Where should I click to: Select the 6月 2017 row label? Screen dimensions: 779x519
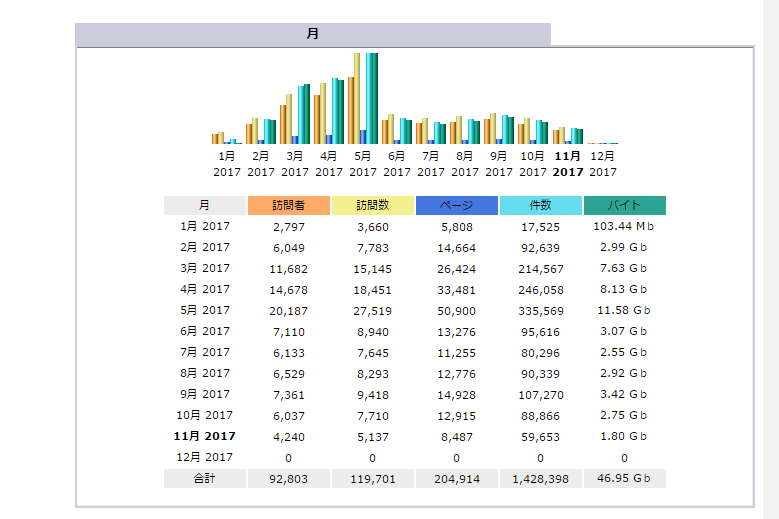(205, 331)
